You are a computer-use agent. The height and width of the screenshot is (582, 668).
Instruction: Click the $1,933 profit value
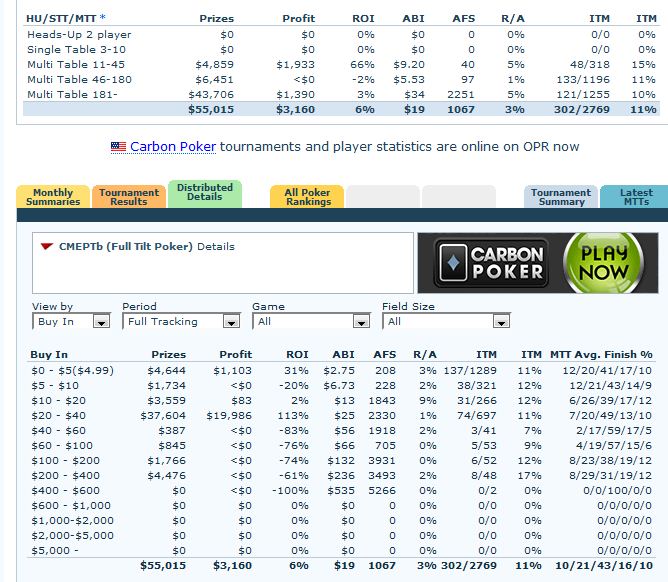click(x=295, y=64)
